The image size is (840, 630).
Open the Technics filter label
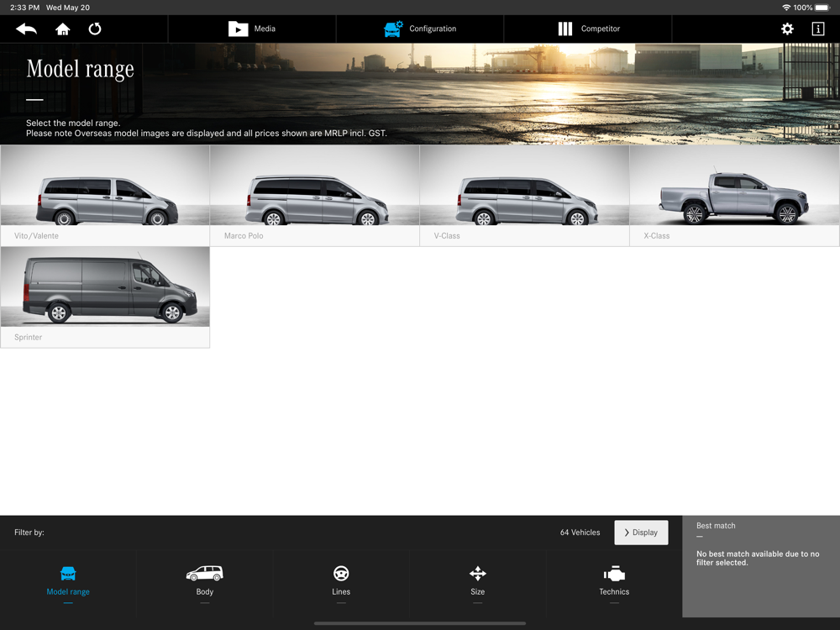pyautogui.click(x=614, y=591)
